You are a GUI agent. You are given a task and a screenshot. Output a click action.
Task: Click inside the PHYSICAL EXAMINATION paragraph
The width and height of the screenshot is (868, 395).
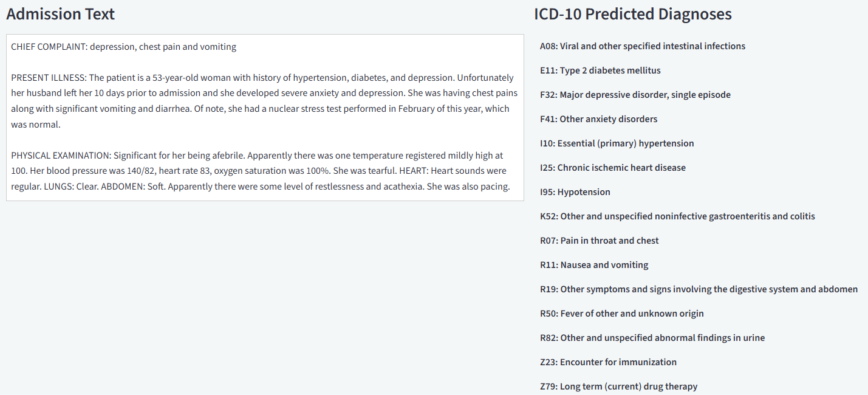(259, 171)
